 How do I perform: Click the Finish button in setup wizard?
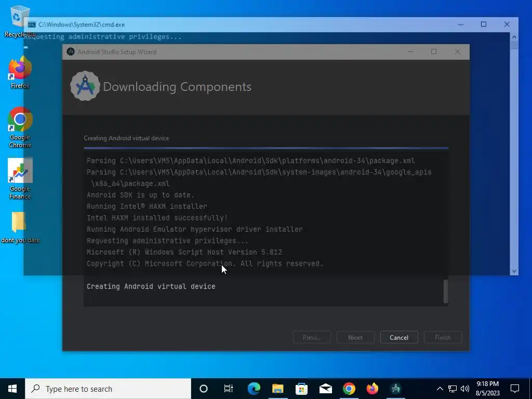[x=443, y=337]
